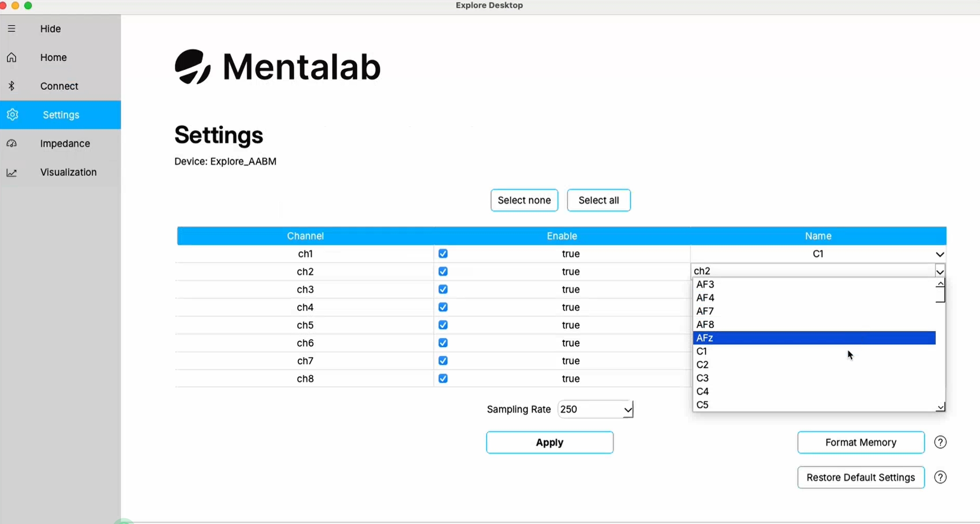This screenshot has width=980, height=524.
Task: Click the Format Memory button
Action: pos(860,442)
